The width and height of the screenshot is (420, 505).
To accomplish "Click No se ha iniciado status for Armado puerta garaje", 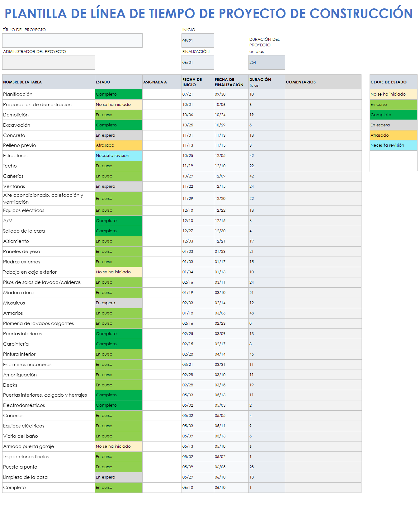I will (x=119, y=446).
